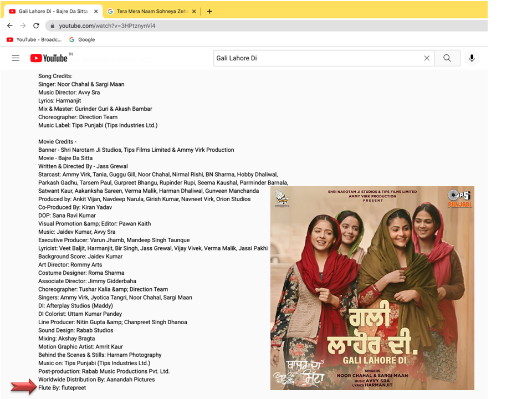
Task: View site info via the padlock icon
Action: pyautogui.click(x=53, y=26)
